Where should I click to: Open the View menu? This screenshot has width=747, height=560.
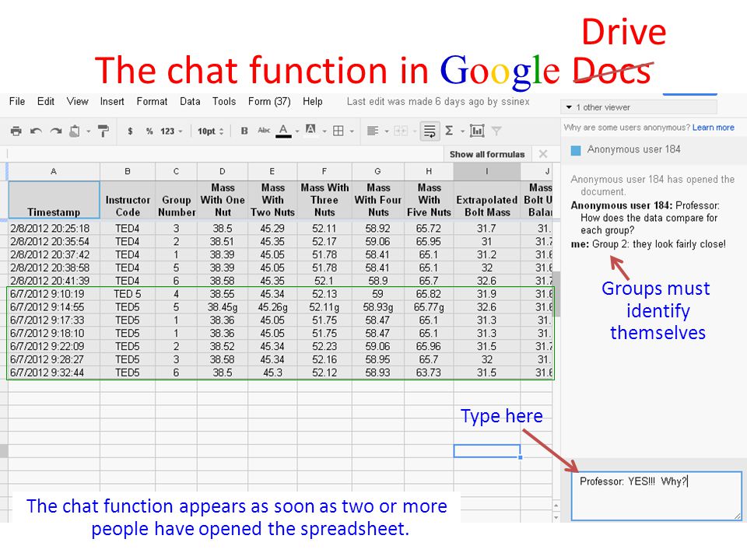pos(77,101)
